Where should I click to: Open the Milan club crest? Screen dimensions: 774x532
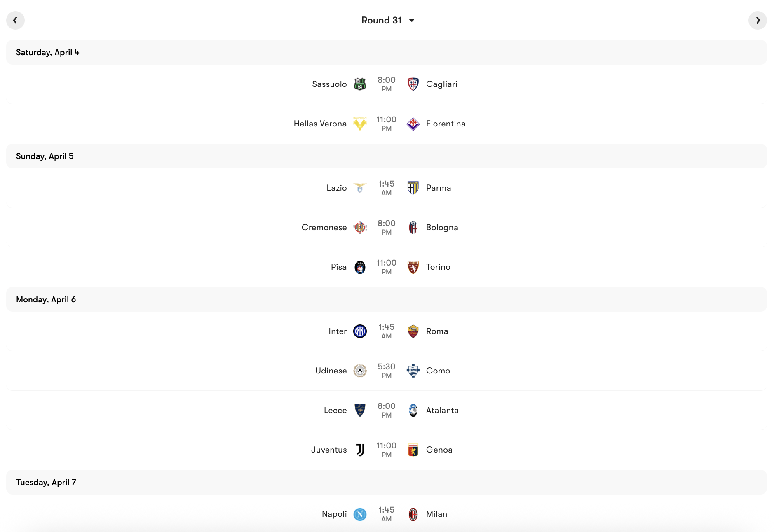click(x=413, y=514)
